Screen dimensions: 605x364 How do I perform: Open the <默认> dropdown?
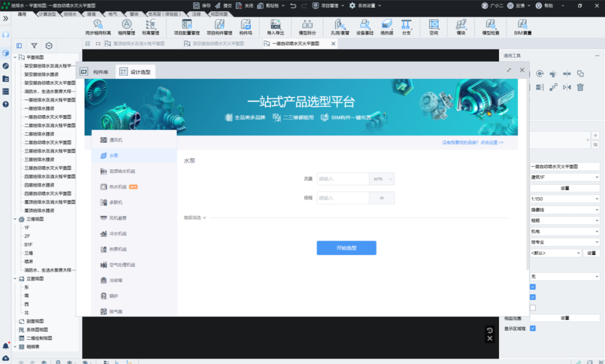click(x=556, y=253)
